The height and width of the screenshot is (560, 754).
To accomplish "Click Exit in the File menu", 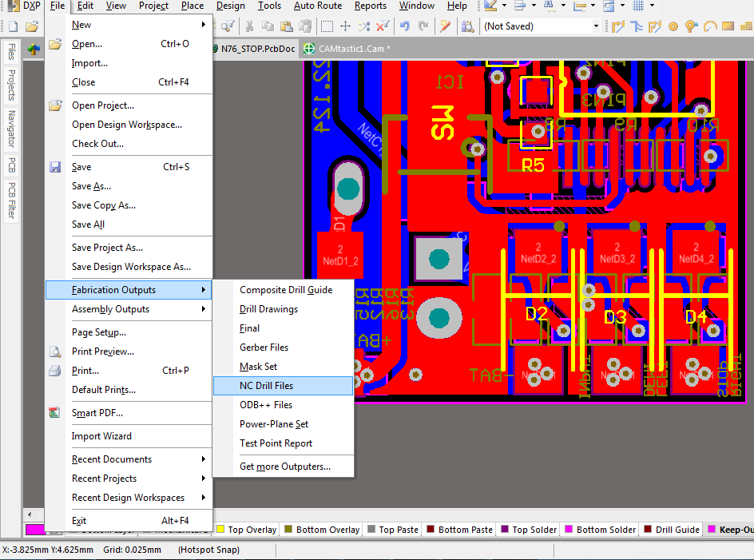I will pyautogui.click(x=129, y=521).
